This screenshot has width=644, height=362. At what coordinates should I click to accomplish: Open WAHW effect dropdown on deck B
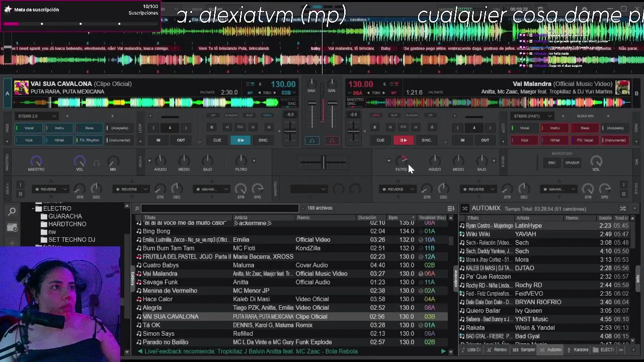tap(558, 190)
